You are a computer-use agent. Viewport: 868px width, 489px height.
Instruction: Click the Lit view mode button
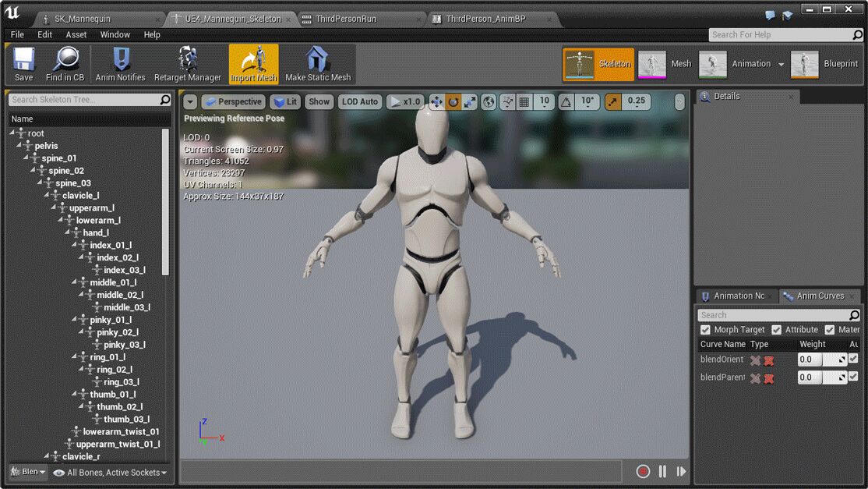[285, 101]
